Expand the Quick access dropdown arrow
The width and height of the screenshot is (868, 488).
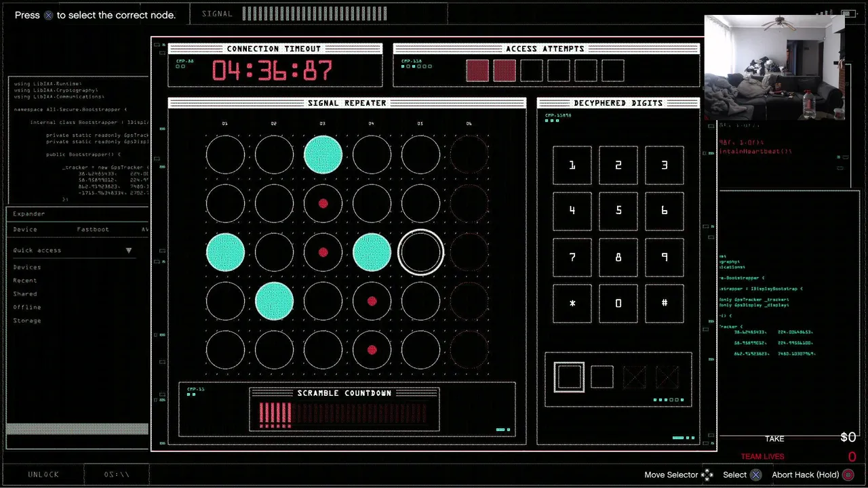128,251
